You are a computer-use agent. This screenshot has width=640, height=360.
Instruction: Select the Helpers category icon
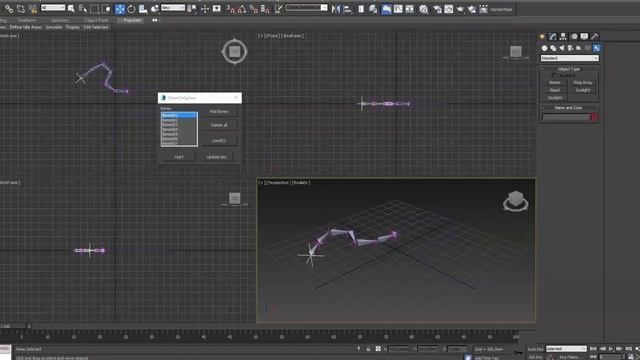(x=579, y=48)
